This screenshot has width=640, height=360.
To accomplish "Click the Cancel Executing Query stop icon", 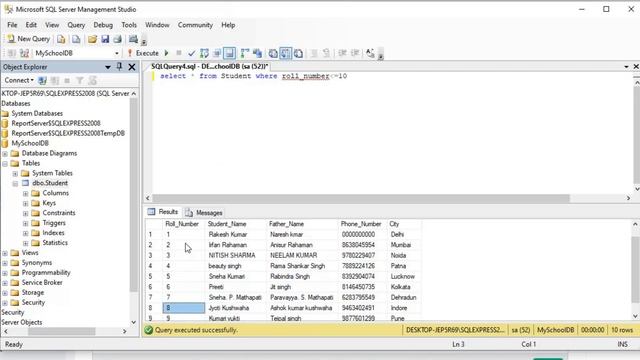I will [179, 53].
